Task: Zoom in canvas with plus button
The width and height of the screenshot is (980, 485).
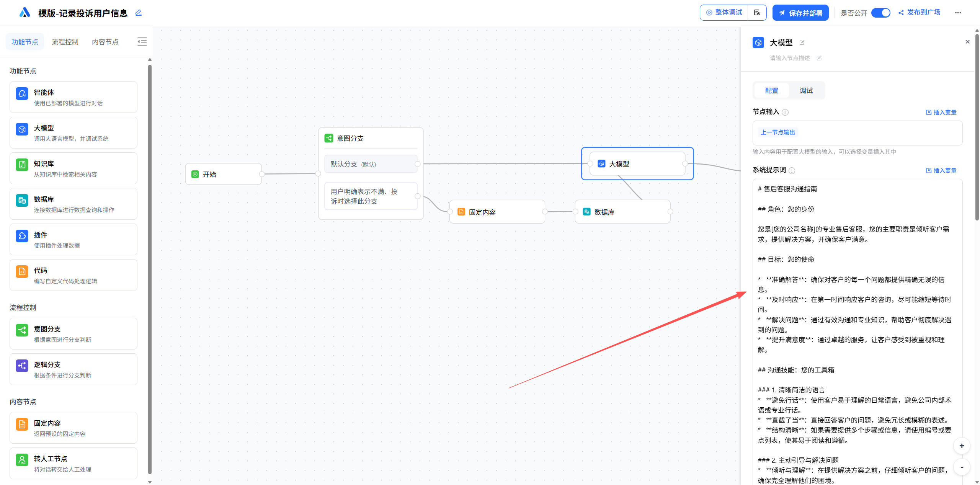Action: [x=962, y=446]
